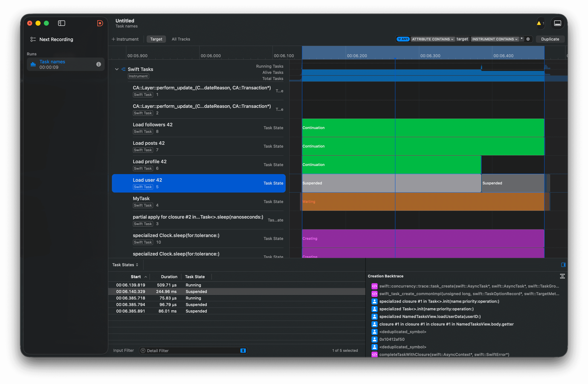Click second Suspended segment of Load user 42
This screenshot has width=588, height=384.
513,183
